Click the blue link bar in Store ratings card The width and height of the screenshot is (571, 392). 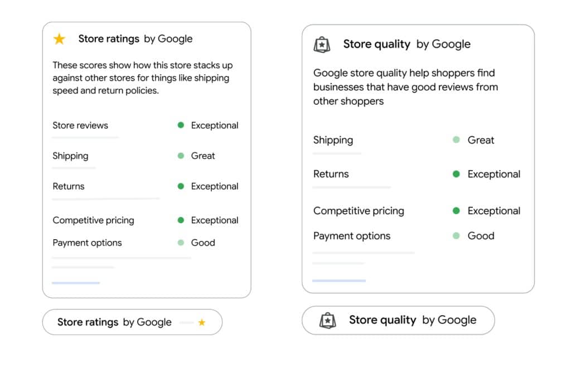[76, 283]
